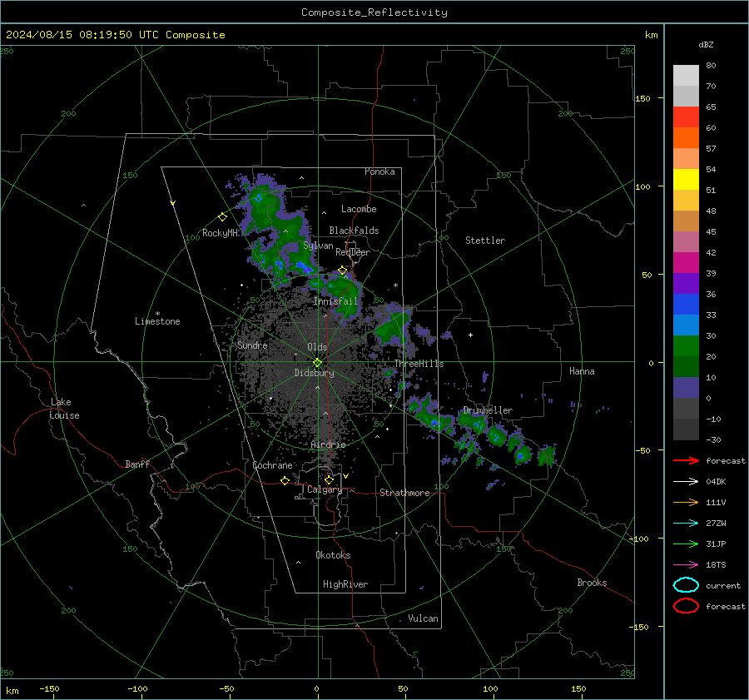Click the Brooks city label
The width and height of the screenshot is (749, 700).
point(592,583)
